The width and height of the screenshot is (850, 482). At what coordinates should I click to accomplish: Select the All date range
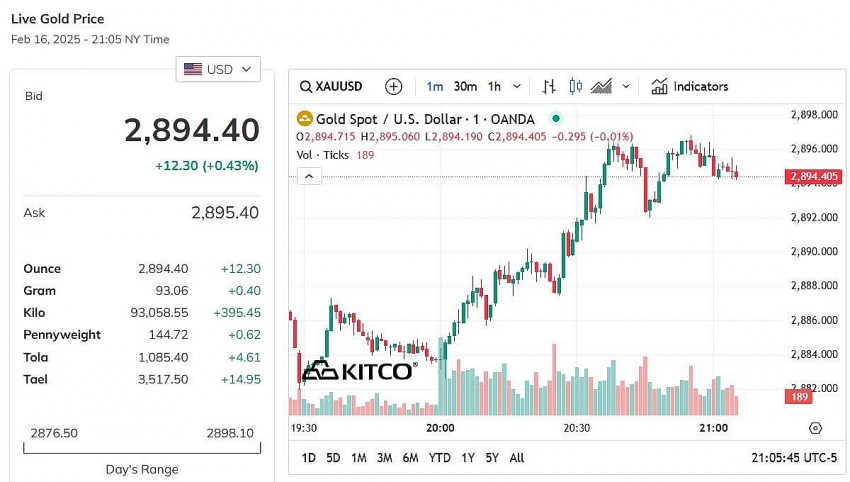click(516, 458)
